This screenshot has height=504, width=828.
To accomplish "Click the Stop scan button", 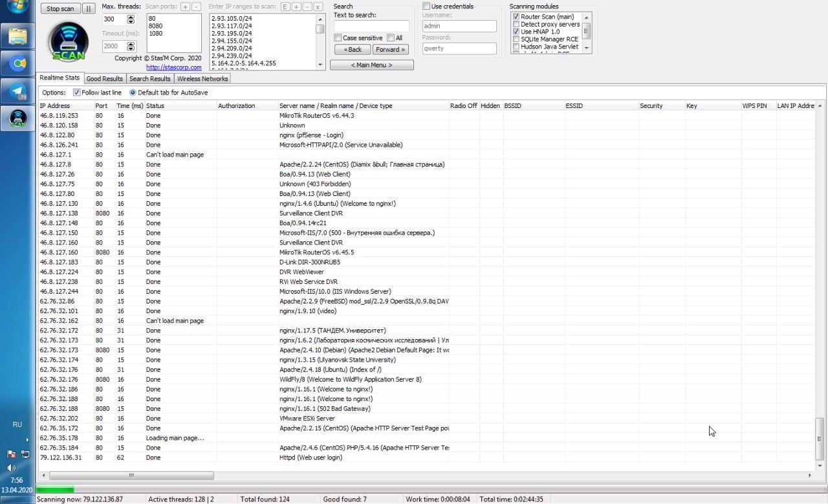I will pos(61,9).
